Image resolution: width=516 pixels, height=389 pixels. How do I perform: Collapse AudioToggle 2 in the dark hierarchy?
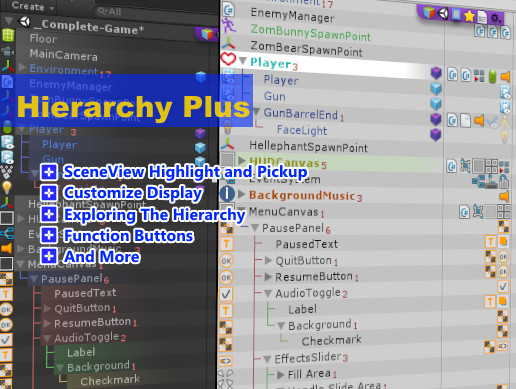[47, 338]
